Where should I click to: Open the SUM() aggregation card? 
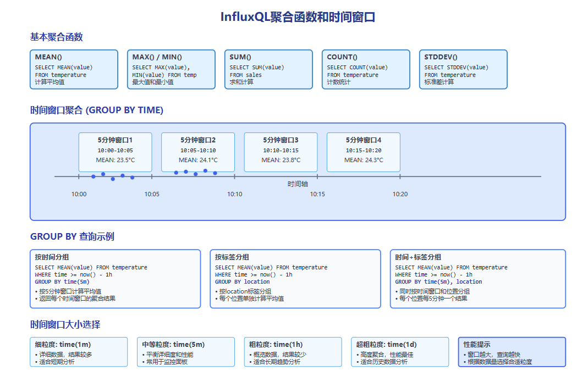click(268, 69)
